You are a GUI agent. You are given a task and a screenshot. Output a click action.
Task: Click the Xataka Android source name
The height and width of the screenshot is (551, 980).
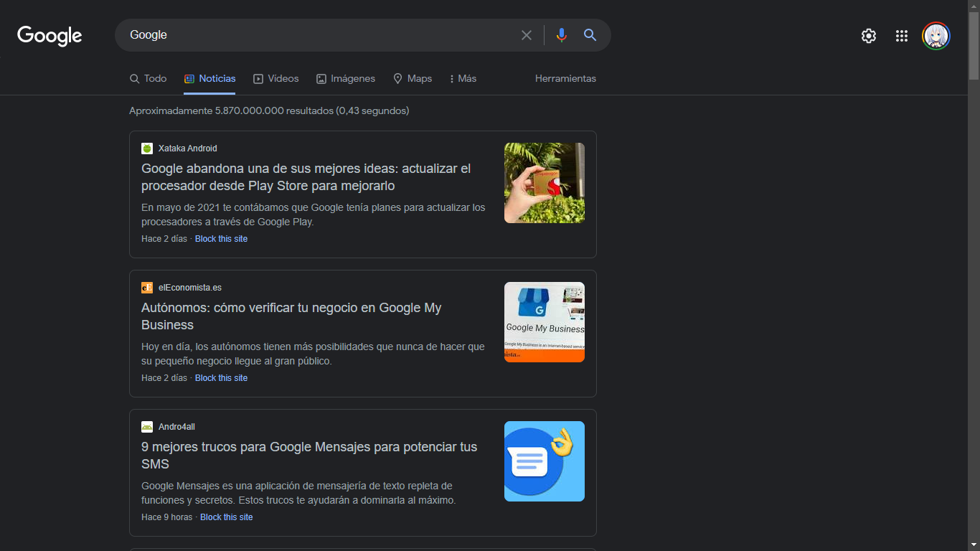tap(188, 149)
